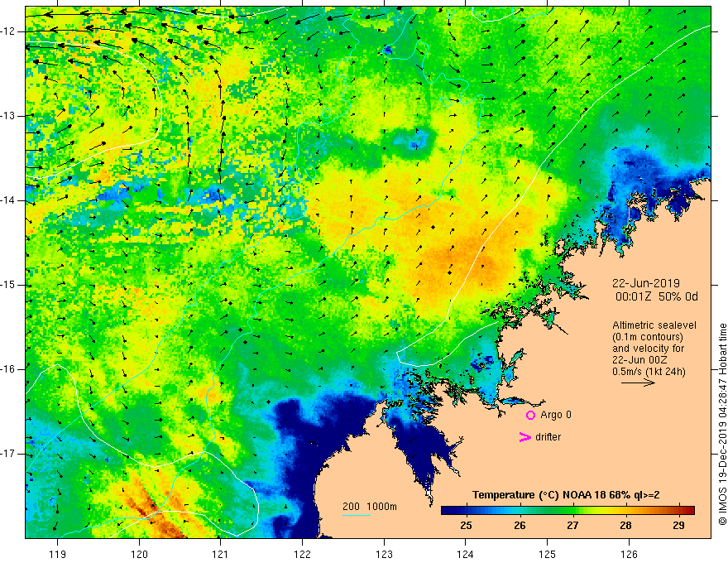Click the longitude label 119
Screen dimensions: 728x563
point(58,554)
